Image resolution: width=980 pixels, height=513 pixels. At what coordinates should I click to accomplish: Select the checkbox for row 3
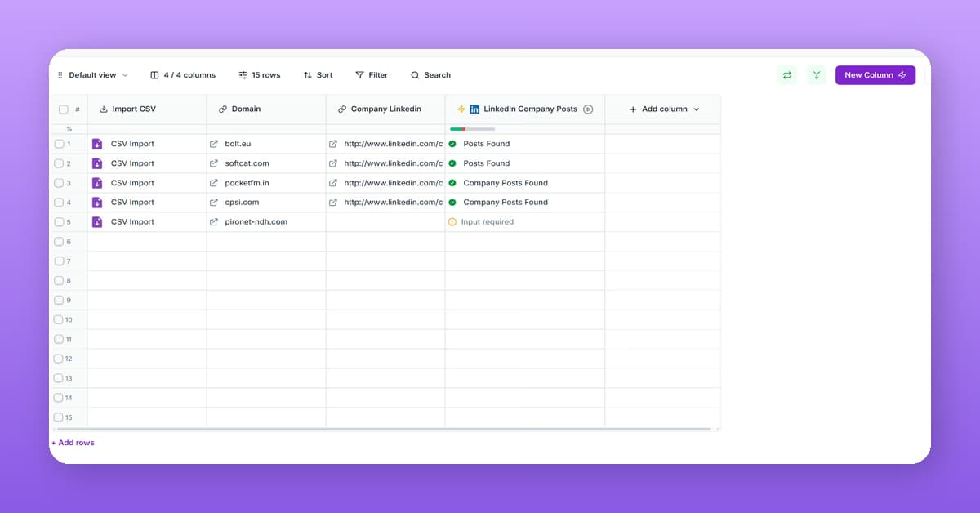(58, 182)
